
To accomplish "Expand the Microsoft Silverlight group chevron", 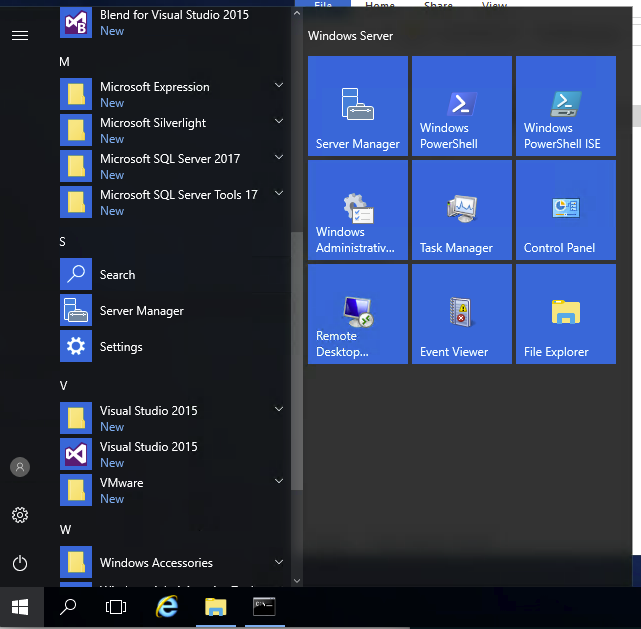I will coord(279,121).
